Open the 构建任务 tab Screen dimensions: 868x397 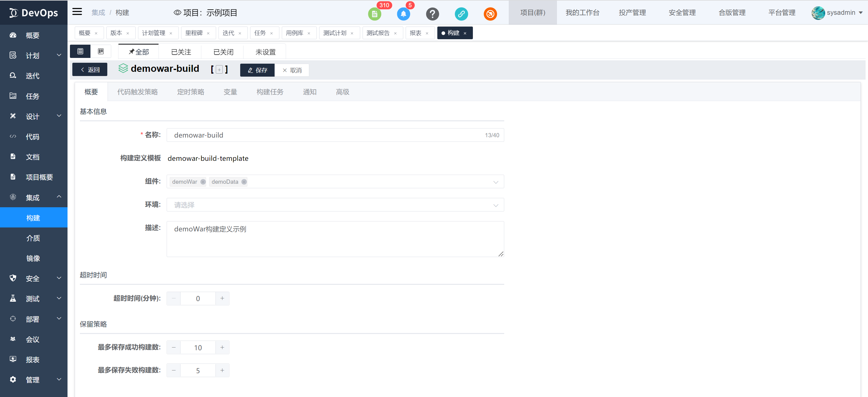pos(270,92)
